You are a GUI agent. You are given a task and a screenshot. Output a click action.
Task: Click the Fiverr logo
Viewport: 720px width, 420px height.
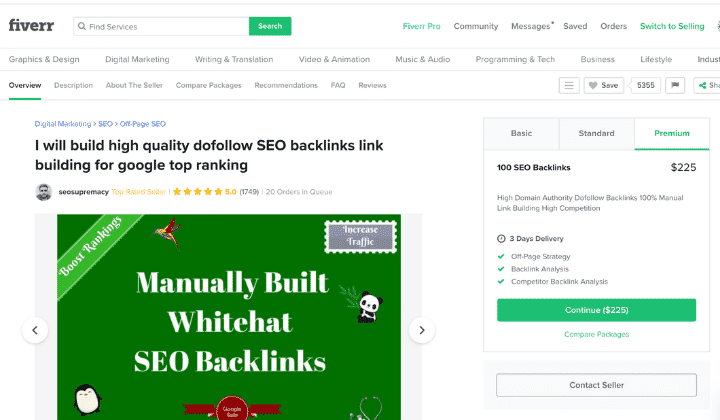(x=31, y=25)
